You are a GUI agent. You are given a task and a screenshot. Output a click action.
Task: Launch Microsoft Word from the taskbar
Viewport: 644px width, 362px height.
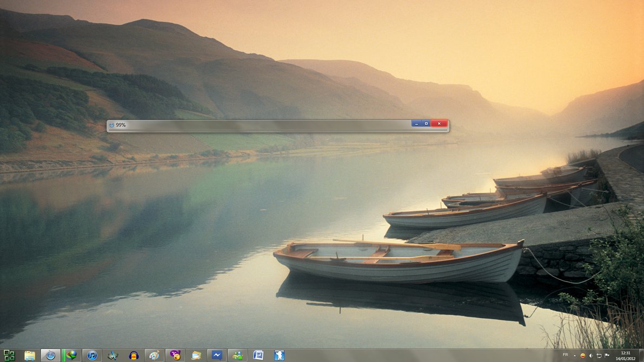pos(258,355)
